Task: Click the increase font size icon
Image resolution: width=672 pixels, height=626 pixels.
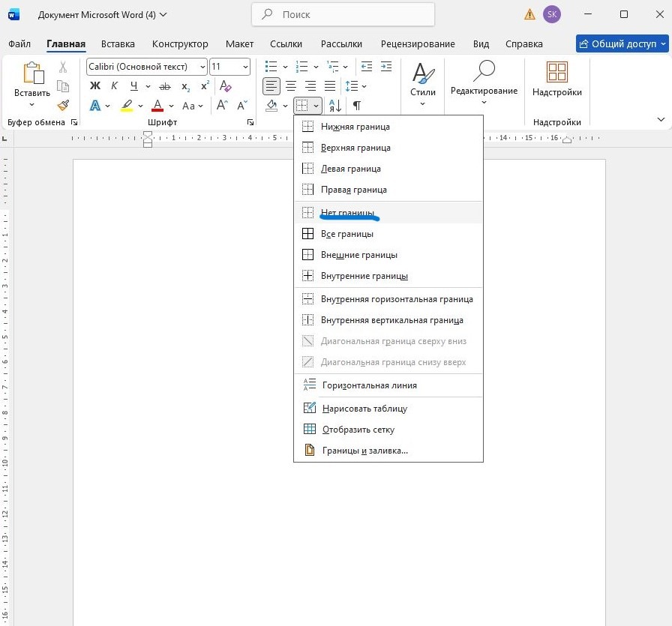Action: click(x=222, y=106)
